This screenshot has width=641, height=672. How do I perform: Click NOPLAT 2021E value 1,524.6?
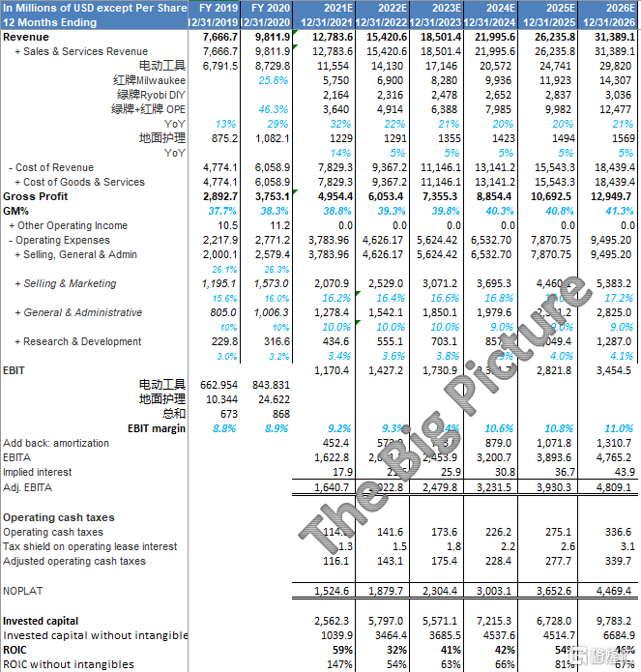[x=332, y=591]
